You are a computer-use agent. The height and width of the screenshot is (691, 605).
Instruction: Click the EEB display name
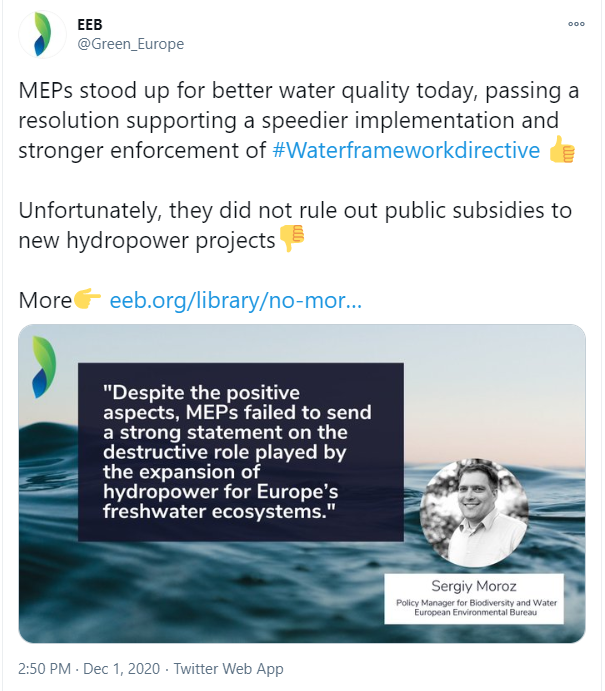89,24
